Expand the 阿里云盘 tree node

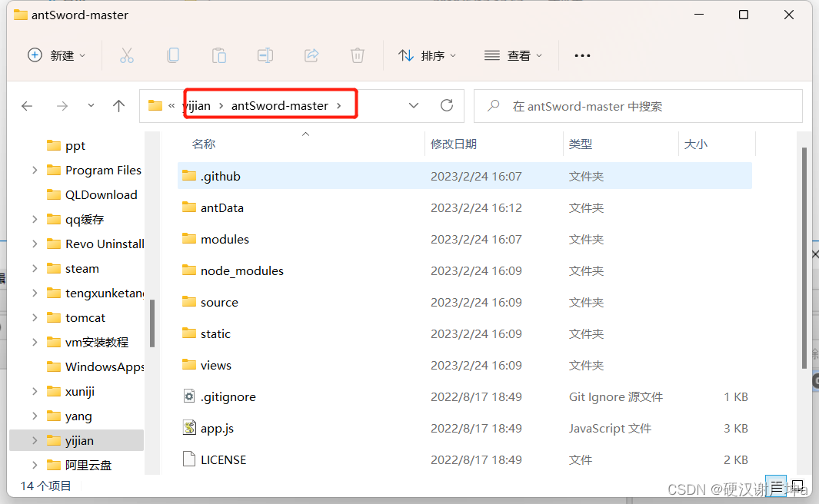click(35, 465)
